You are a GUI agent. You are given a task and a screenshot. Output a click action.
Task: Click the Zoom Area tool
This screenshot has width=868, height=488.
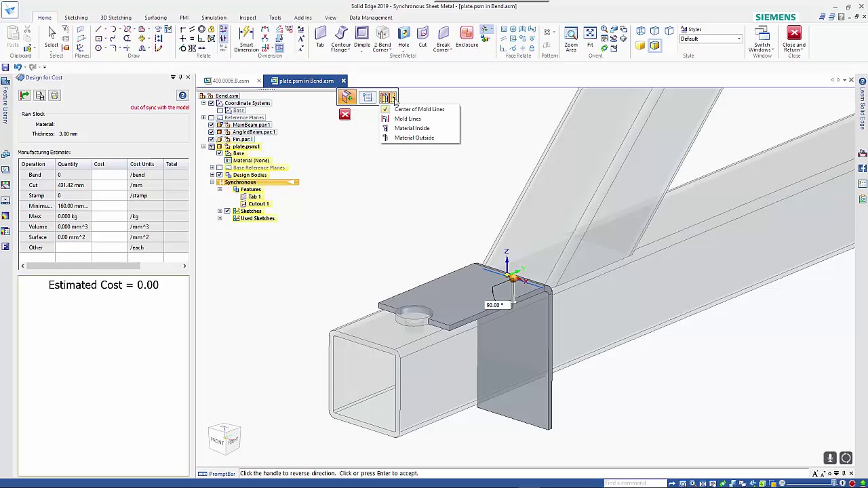click(x=571, y=39)
